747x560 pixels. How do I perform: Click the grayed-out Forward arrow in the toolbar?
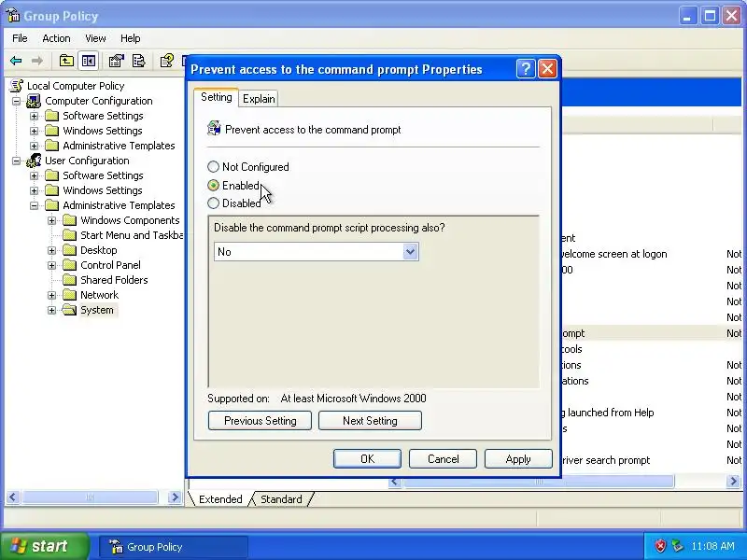click(x=37, y=61)
